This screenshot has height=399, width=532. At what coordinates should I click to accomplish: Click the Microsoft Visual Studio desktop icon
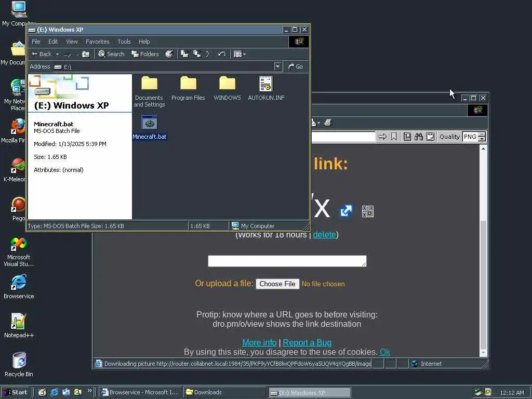[x=19, y=252]
